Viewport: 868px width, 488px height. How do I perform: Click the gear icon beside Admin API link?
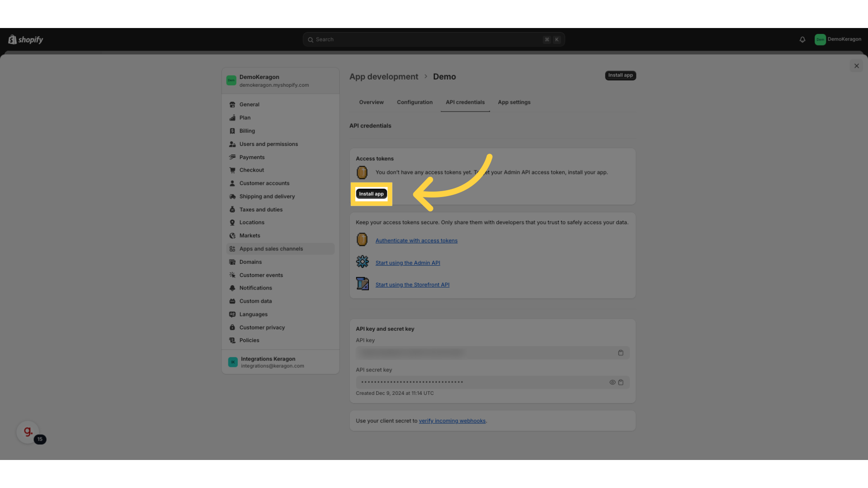coord(362,262)
